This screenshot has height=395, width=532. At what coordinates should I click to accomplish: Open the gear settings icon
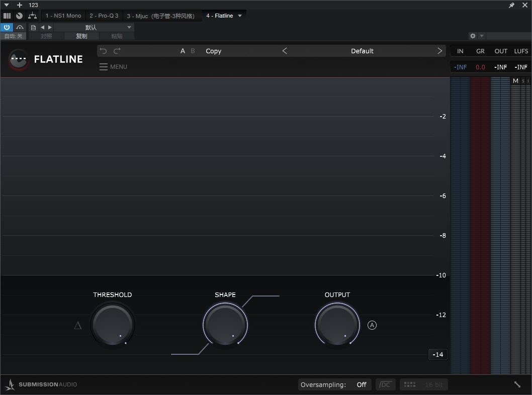pos(473,36)
